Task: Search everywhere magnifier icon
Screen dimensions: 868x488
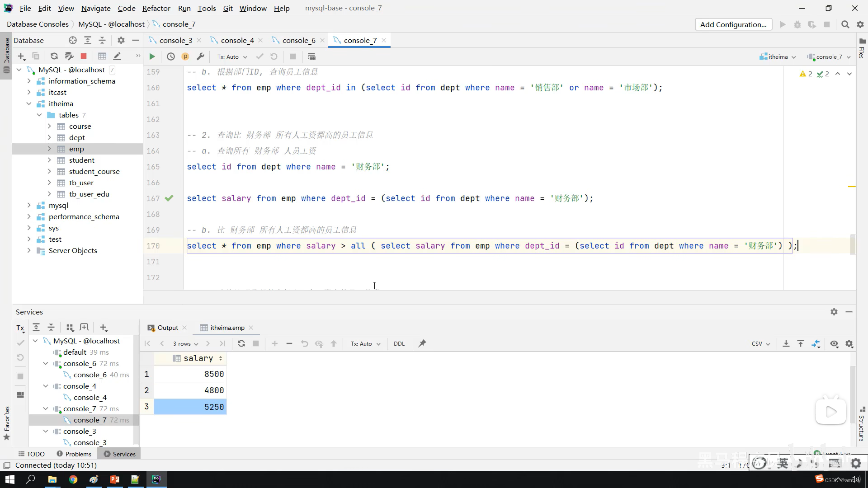Action: click(x=845, y=24)
